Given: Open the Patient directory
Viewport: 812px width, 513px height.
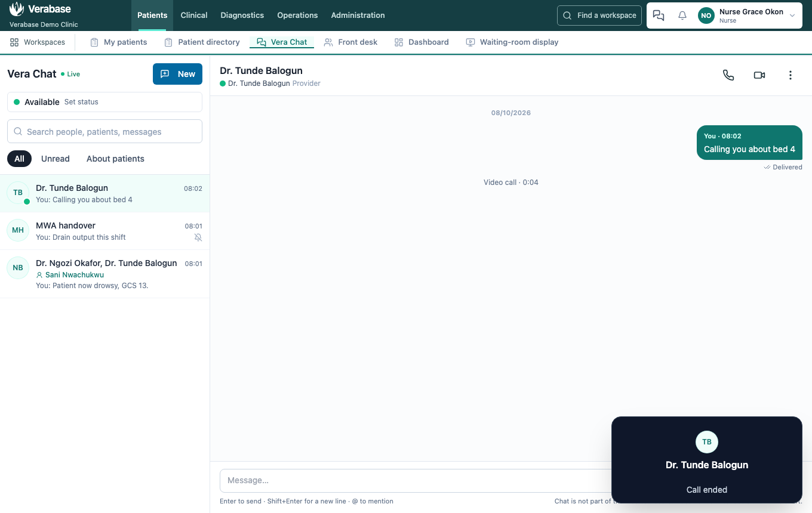Looking at the screenshot, I should tap(202, 42).
